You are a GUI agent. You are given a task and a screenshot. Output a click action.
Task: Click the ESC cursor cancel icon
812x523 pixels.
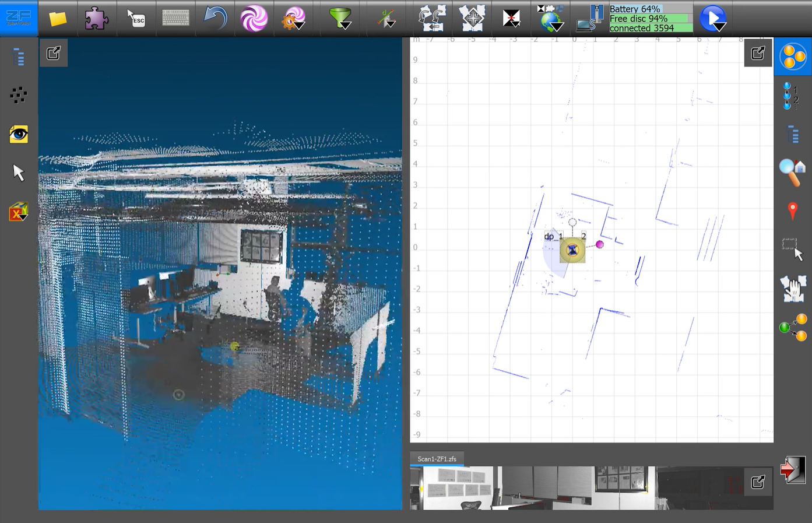[x=136, y=18]
